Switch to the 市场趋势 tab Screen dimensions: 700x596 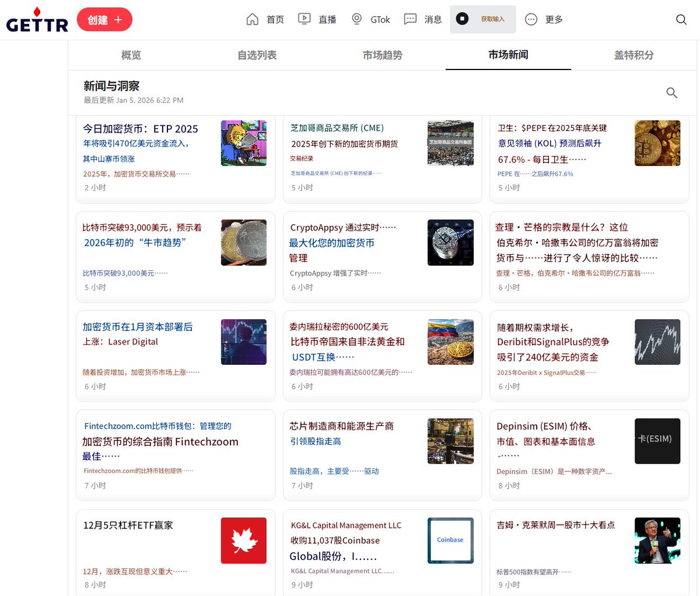point(382,55)
